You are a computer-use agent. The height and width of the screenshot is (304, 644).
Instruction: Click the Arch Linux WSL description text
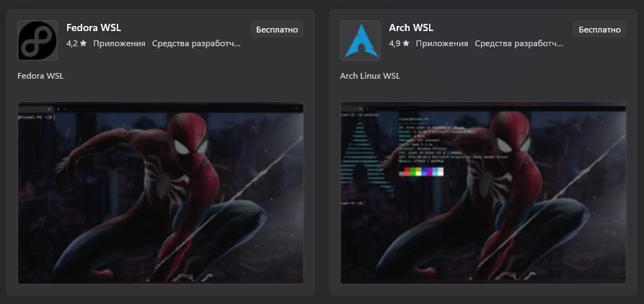(x=370, y=76)
